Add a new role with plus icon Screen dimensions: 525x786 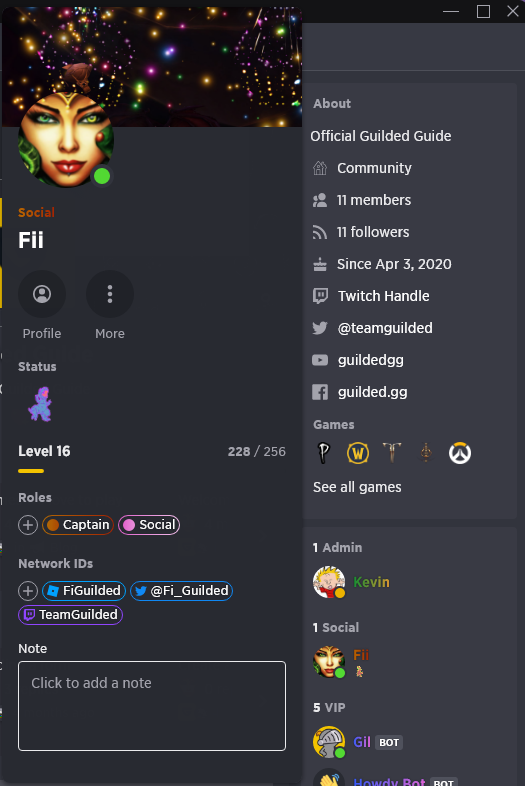pos(28,525)
